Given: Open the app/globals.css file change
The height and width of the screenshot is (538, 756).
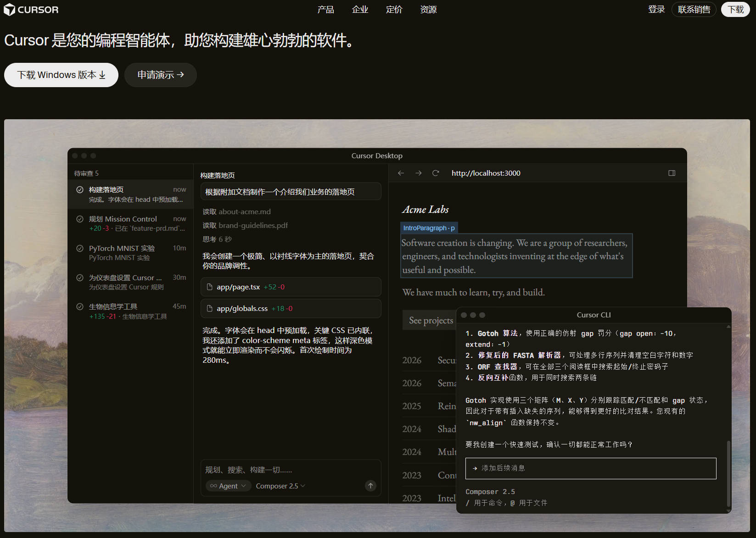Looking at the screenshot, I should 291,309.
